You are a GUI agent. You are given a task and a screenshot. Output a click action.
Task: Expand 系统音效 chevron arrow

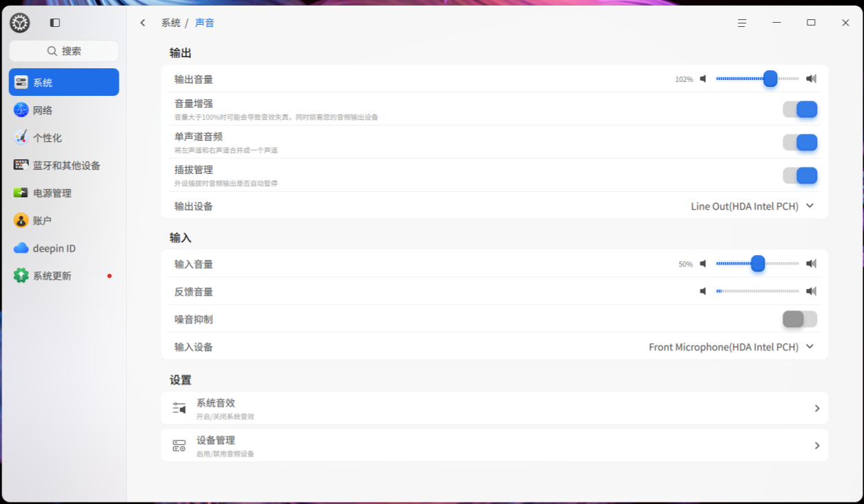[817, 408]
